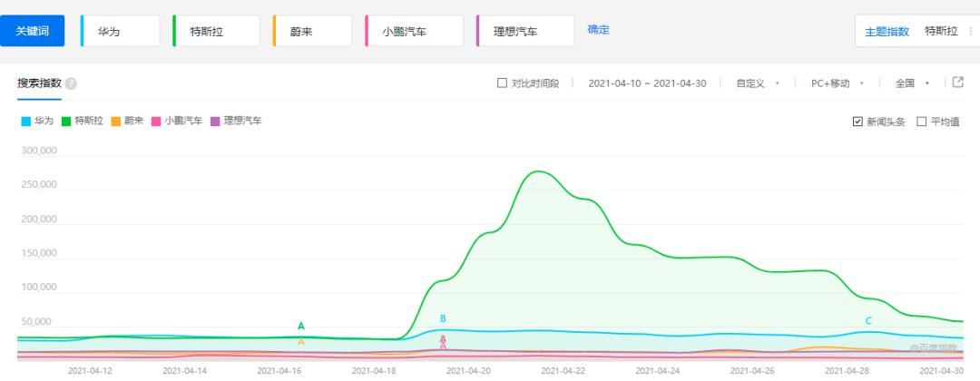
Task: Open green news marker A on chart
Action: point(300,326)
